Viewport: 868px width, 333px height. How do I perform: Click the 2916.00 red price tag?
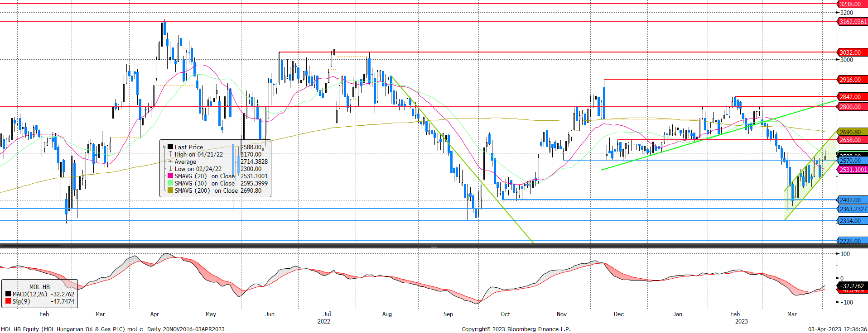tap(852, 80)
